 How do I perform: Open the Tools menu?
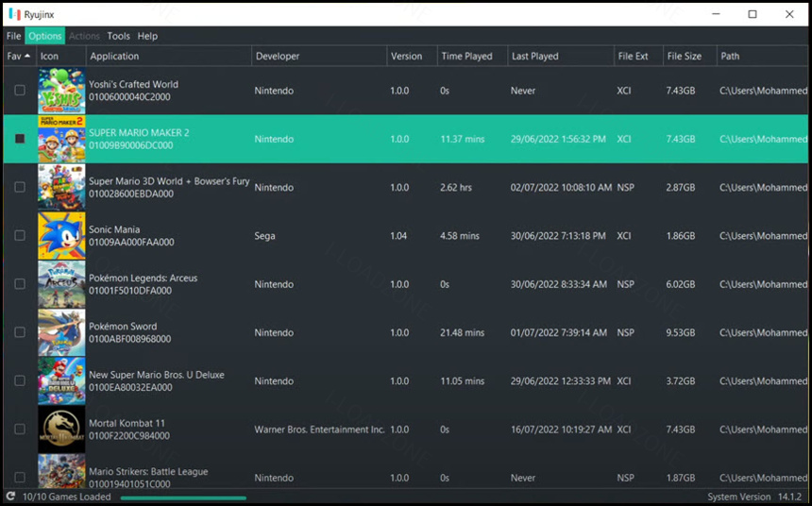[119, 36]
